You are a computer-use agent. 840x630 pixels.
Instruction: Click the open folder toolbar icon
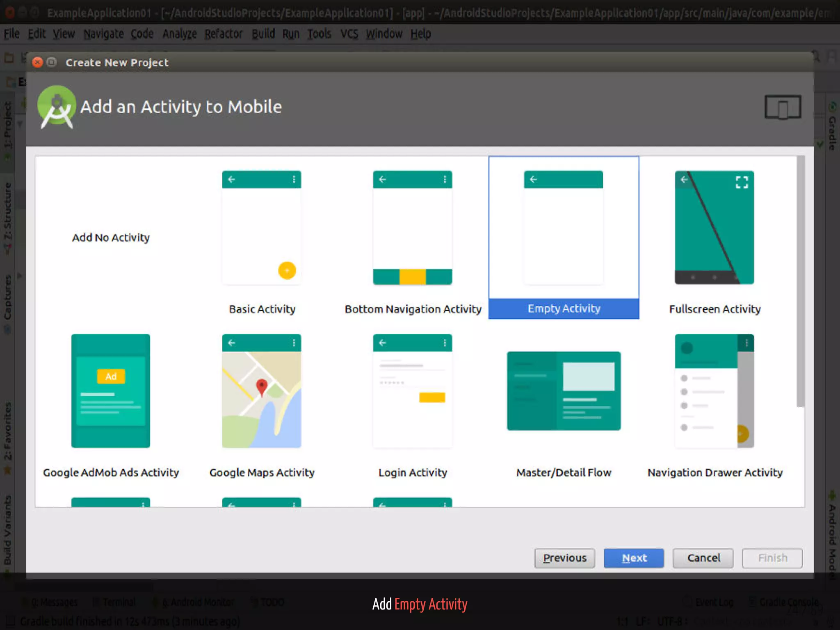[9, 58]
